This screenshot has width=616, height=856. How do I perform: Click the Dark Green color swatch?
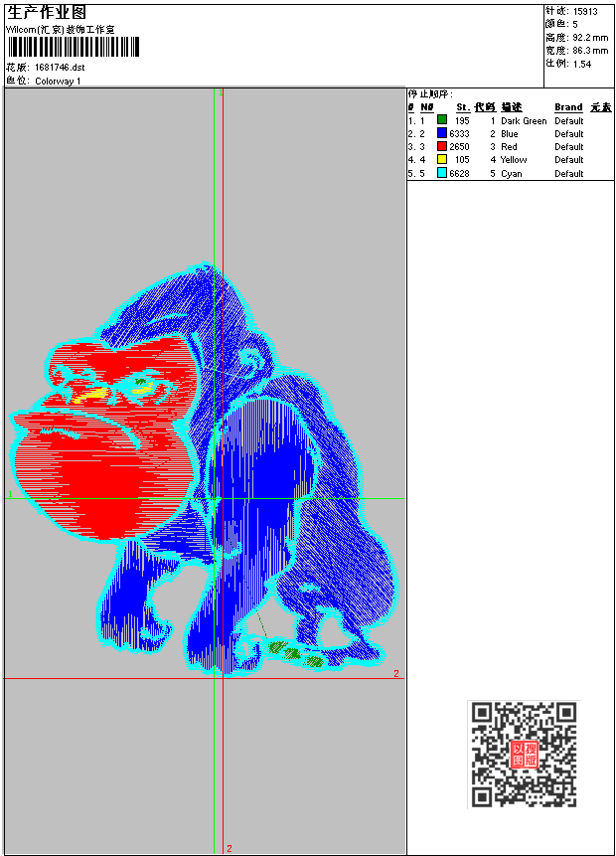click(442, 119)
